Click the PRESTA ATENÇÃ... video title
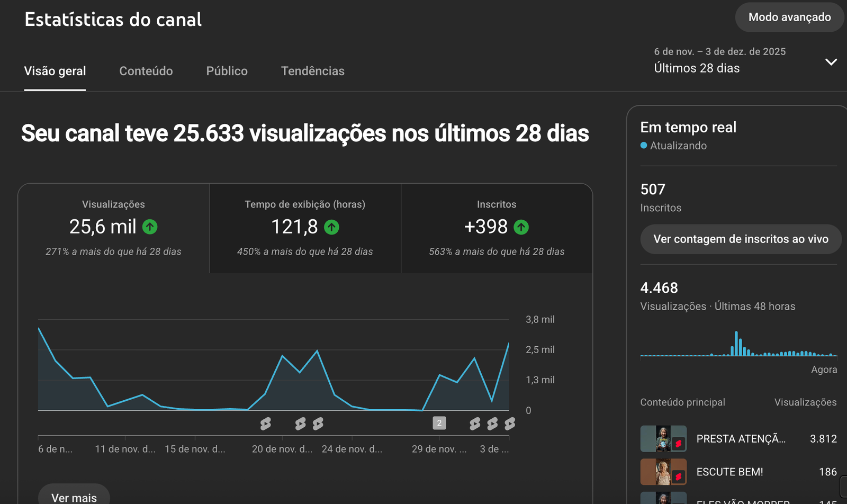This screenshot has height=504, width=847. pos(741,439)
